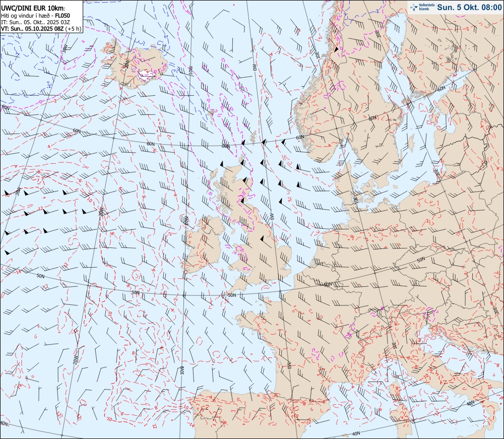
Task: Click the 10E longitude label over Denmark
Action: [355, 201]
